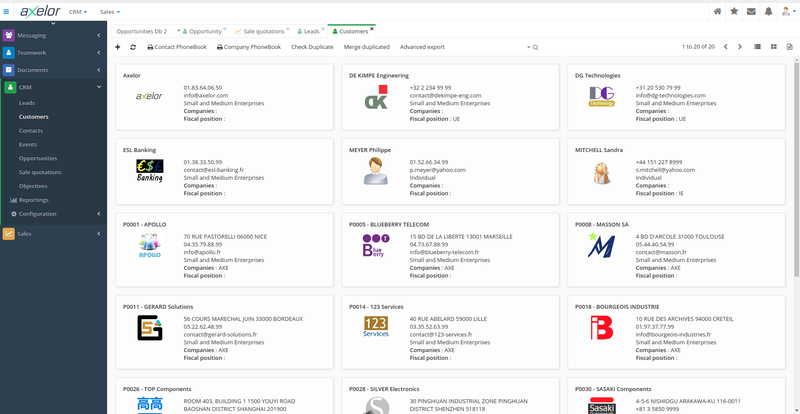Open Teamwork module in sidebar
Screen dimensions: 800x414
pos(31,53)
